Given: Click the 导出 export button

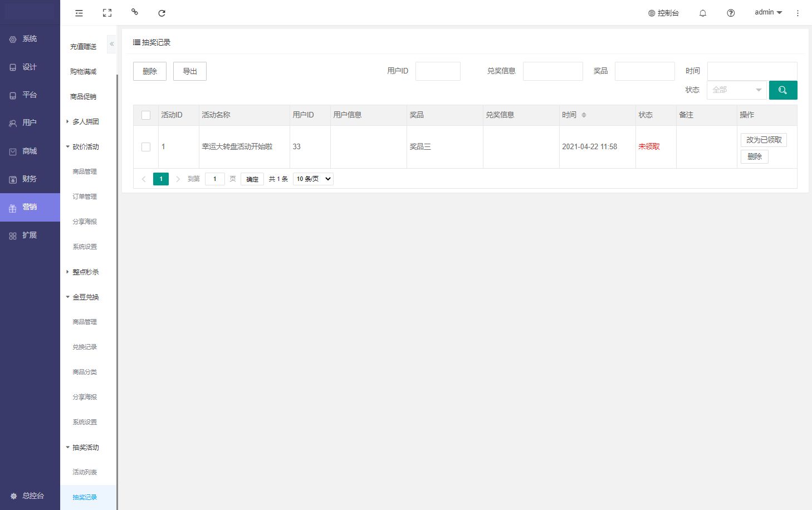Looking at the screenshot, I should 190,71.
